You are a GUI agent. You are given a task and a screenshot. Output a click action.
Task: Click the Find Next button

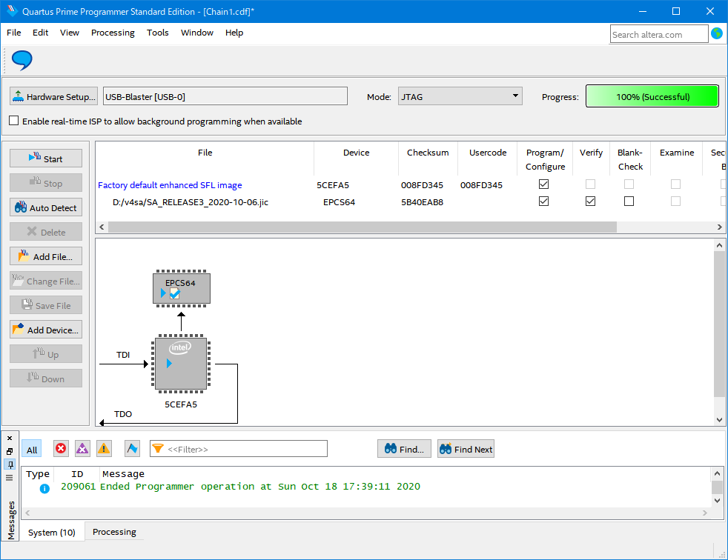(x=466, y=449)
